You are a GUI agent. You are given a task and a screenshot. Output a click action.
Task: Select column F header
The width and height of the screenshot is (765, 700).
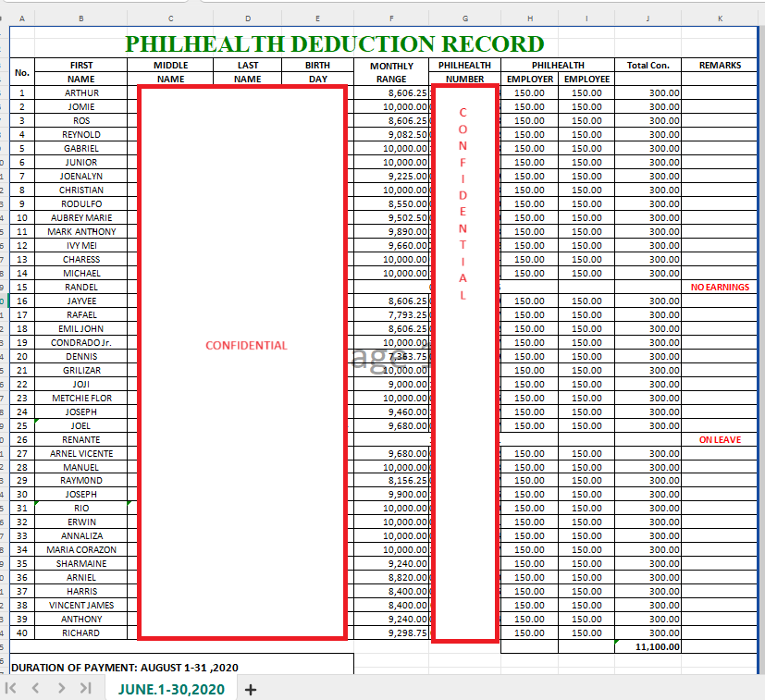(391, 18)
